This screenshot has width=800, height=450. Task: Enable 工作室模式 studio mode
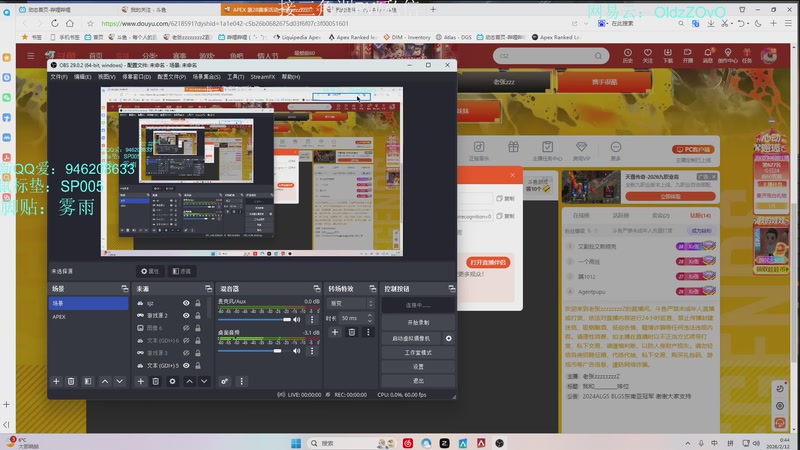[x=418, y=353]
